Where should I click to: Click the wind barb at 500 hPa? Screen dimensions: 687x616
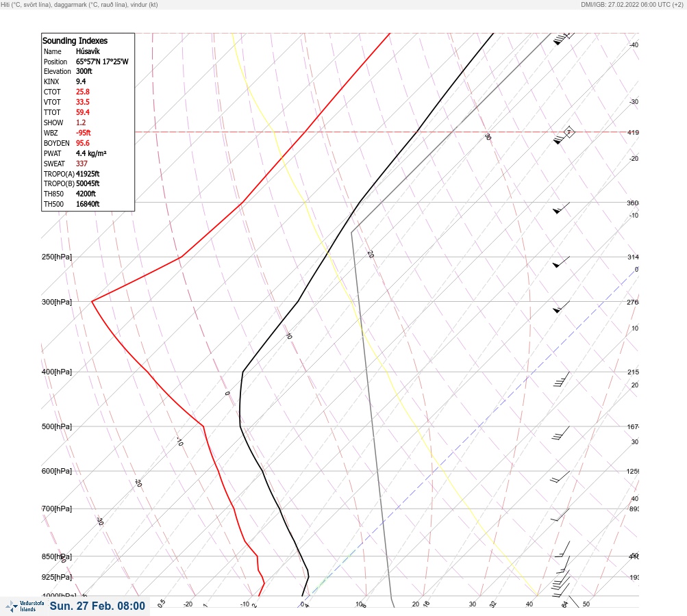561,433
